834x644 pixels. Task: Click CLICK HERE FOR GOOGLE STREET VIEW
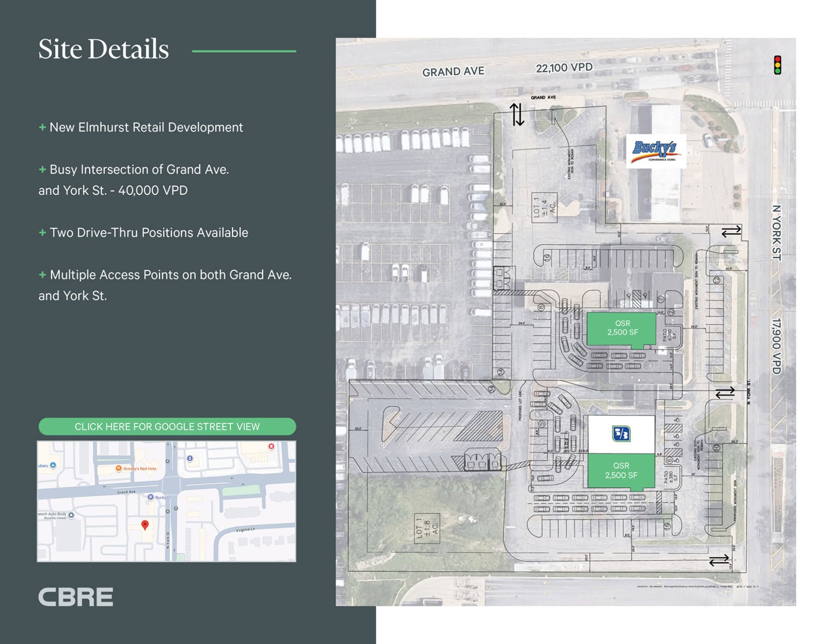(167, 426)
